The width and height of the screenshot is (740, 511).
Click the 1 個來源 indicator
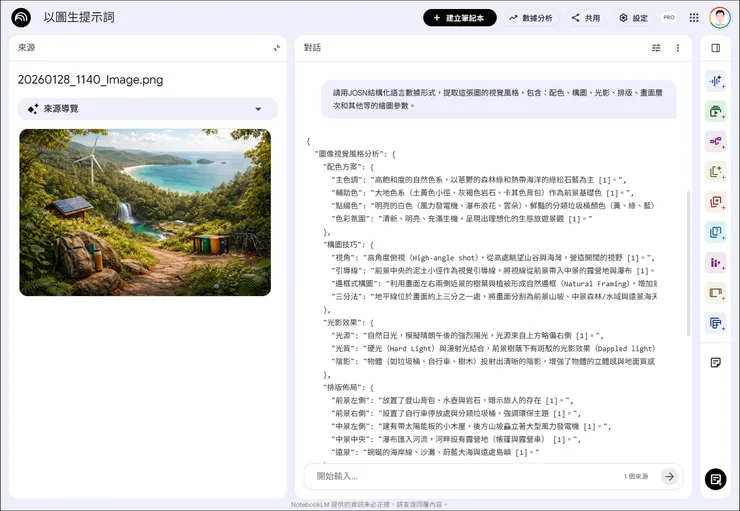coord(636,477)
